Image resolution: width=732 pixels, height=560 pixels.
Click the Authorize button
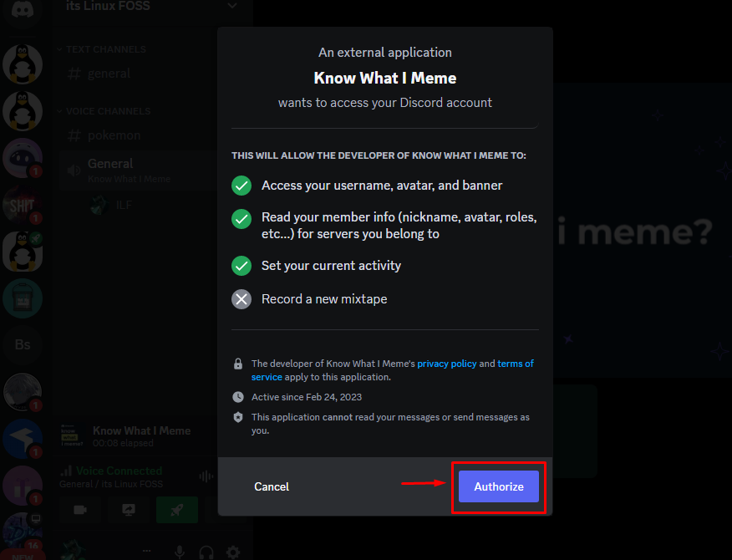tap(499, 486)
